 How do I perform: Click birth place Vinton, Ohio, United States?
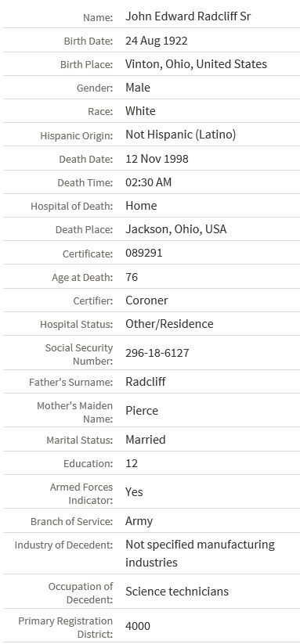196,64
